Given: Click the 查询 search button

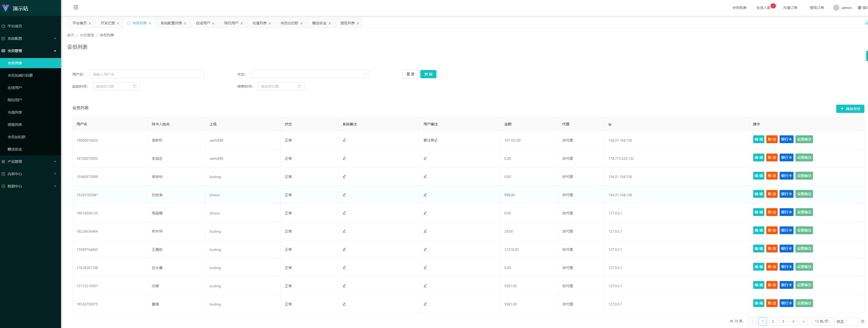Looking at the screenshot, I should [x=429, y=74].
